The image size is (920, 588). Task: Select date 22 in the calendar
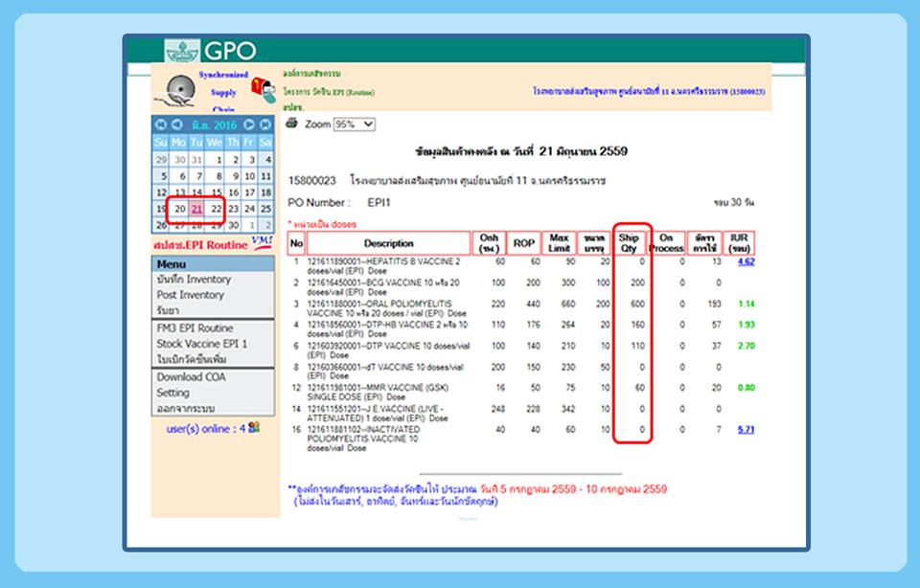pos(216,209)
